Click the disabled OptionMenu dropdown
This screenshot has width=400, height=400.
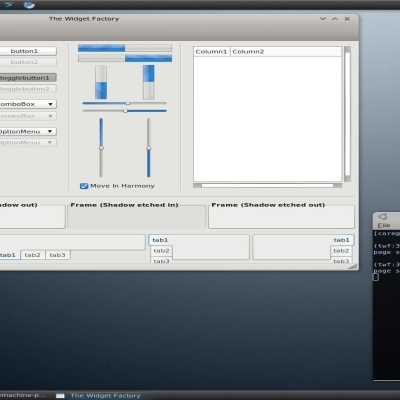(28, 143)
